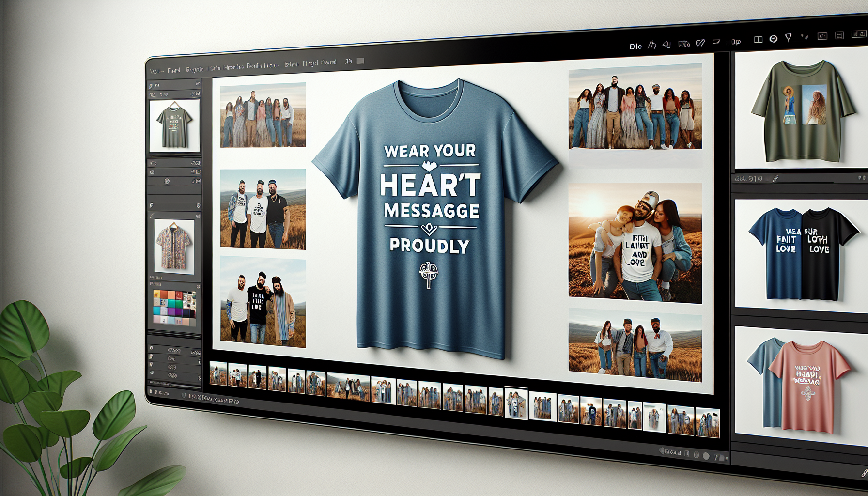Click the double-slash icon in top toolbar
The width and height of the screenshot is (868, 496).
(700, 43)
